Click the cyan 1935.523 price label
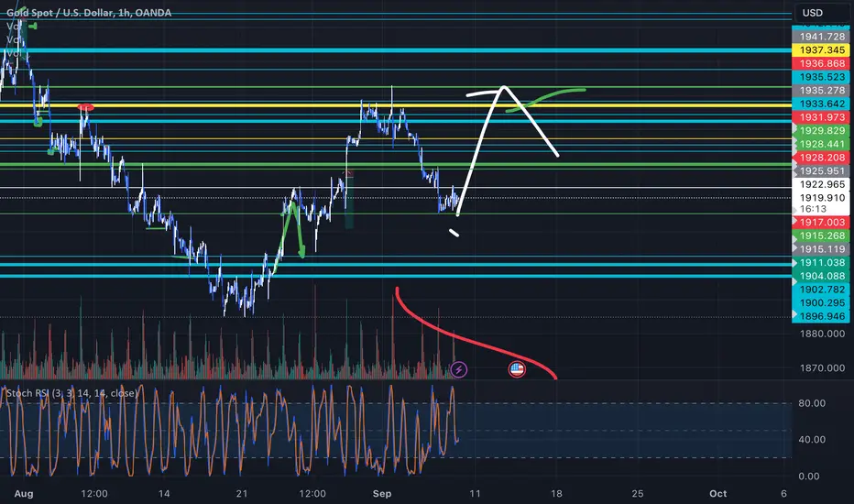 821,77
